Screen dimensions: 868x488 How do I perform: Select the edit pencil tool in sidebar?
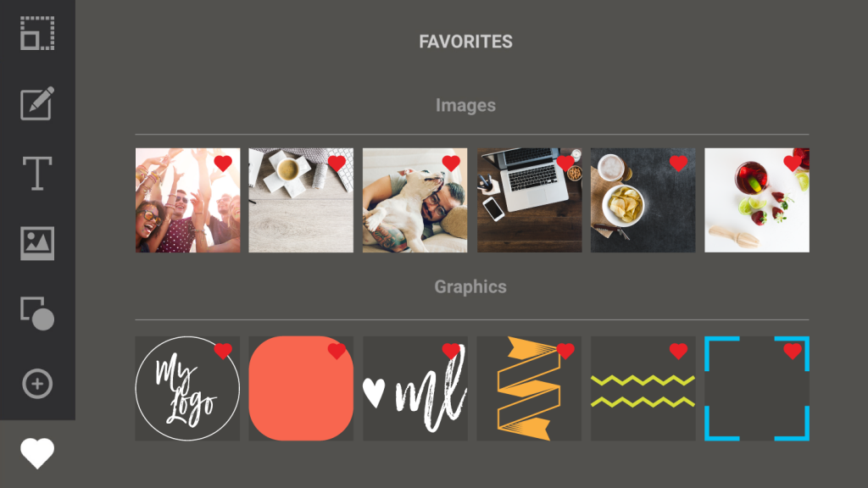[37, 103]
